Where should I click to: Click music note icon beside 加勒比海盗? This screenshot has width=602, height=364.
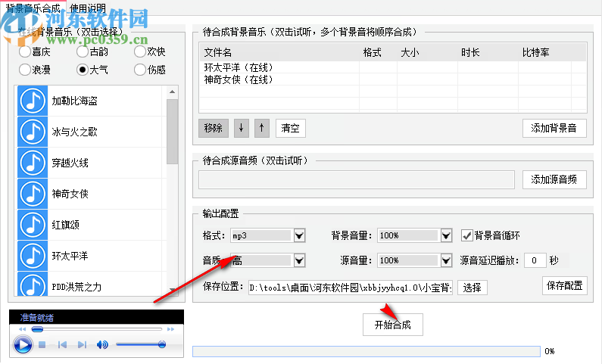tap(33, 101)
